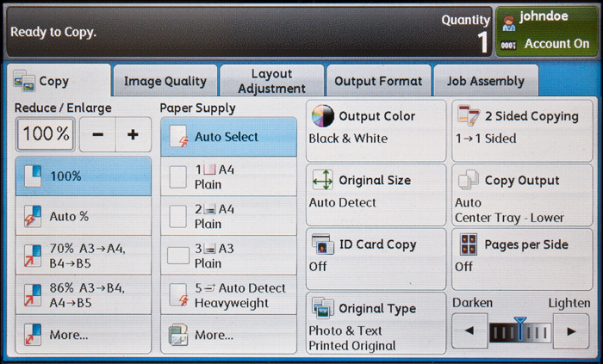Open More... under Reduce / Enlarge
The height and width of the screenshot is (364, 603).
(x=83, y=335)
